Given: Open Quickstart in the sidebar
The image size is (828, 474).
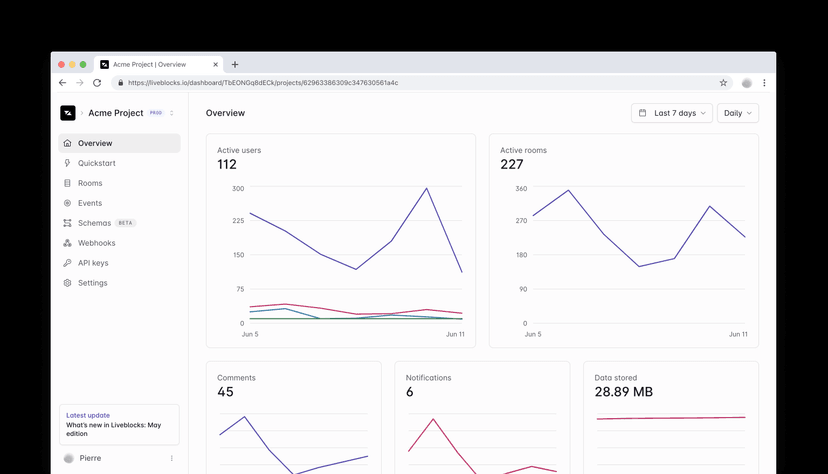Looking at the screenshot, I should [119, 163].
